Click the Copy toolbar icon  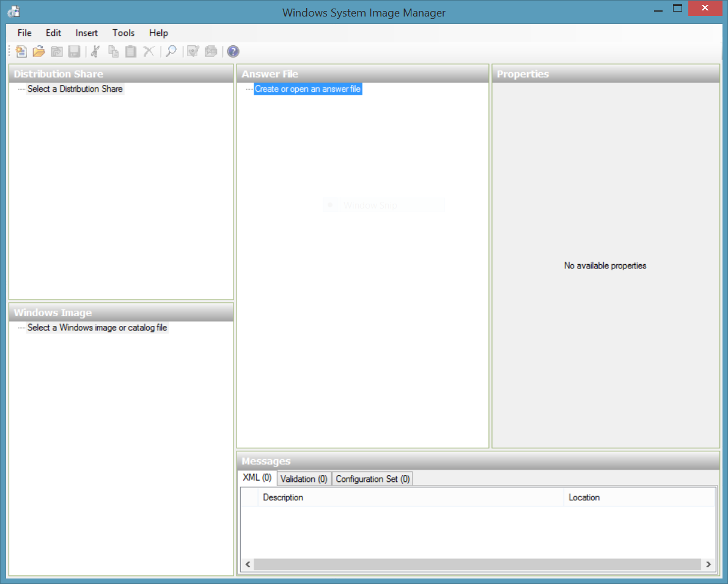click(x=113, y=51)
